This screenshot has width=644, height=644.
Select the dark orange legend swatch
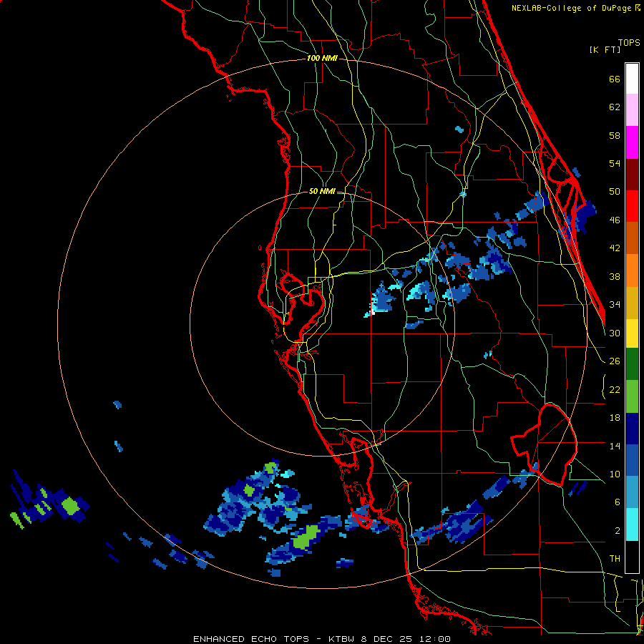click(632, 238)
